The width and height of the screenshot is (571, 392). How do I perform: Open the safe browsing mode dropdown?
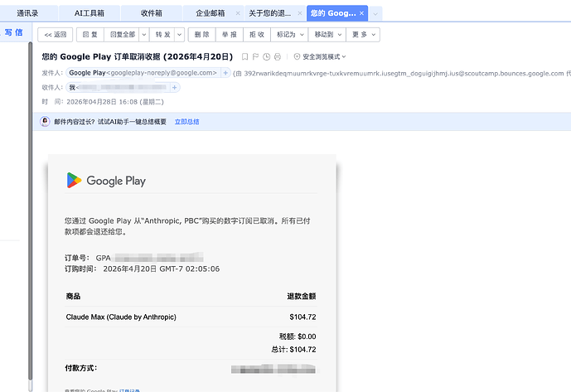[320, 57]
